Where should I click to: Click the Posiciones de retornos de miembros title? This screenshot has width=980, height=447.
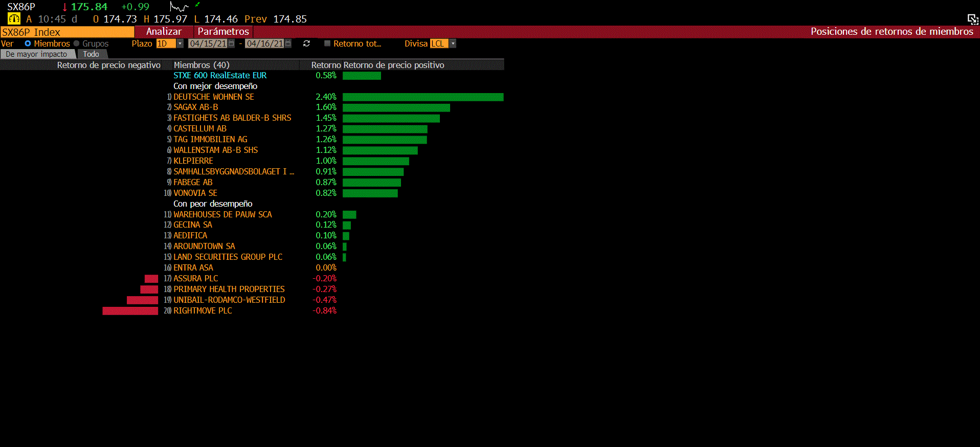tap(892, 31)
